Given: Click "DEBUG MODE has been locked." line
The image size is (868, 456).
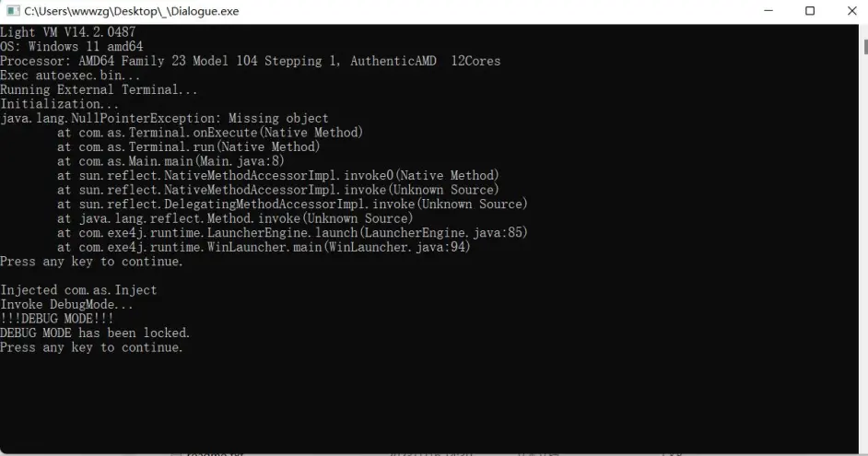Looking at the screenshot, I should [95, 333].
